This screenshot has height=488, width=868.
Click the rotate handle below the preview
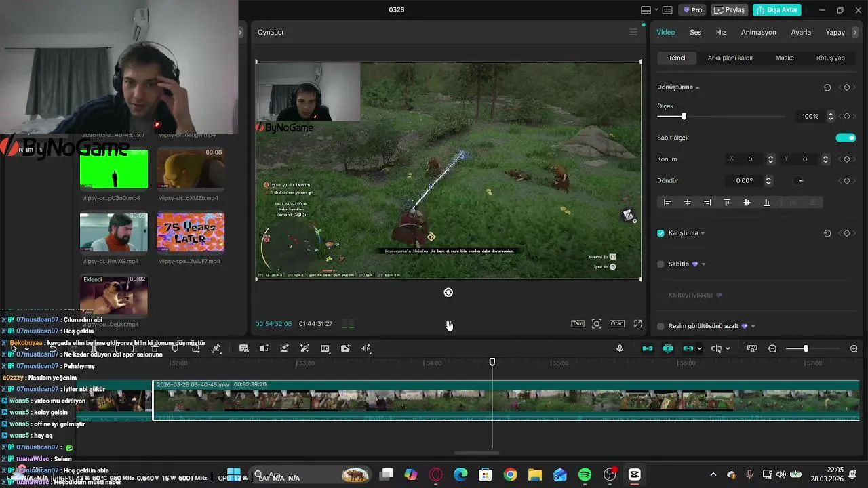pyautogui.click(x=448, y=292)
